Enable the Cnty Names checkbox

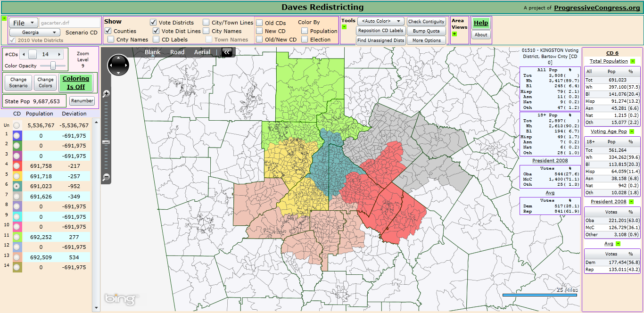[111, 40]
